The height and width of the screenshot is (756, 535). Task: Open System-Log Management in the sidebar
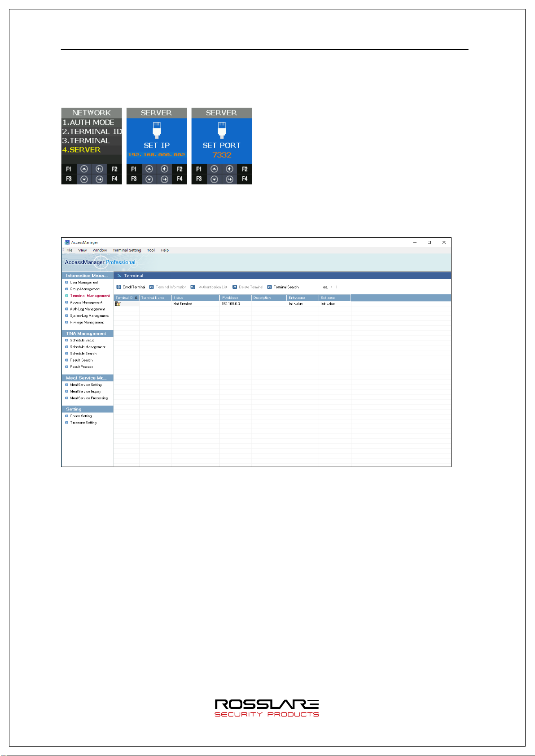(x=89, y=316)
